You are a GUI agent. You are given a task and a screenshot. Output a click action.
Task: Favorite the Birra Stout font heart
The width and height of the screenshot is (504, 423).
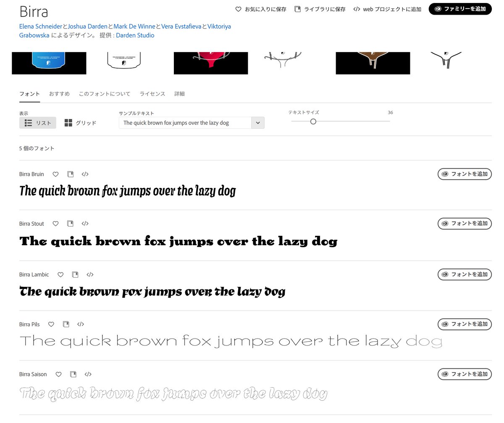[x=55, y=224]
